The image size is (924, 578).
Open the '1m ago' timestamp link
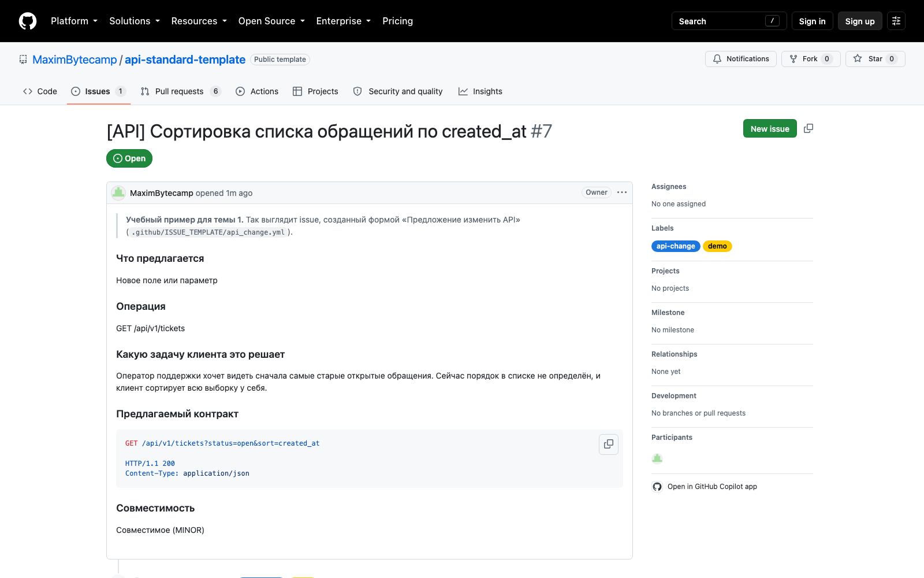[239, 193]
